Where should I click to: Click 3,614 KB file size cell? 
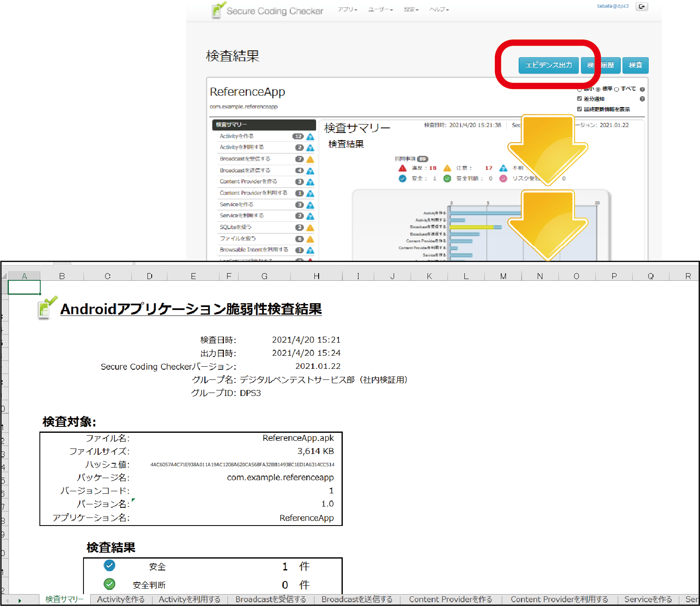[316, 451]
